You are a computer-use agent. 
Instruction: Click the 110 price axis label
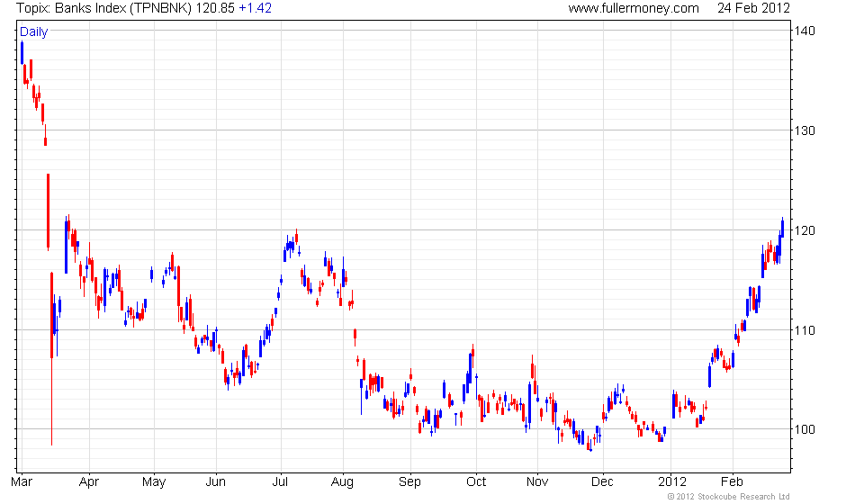click(804, 330)
